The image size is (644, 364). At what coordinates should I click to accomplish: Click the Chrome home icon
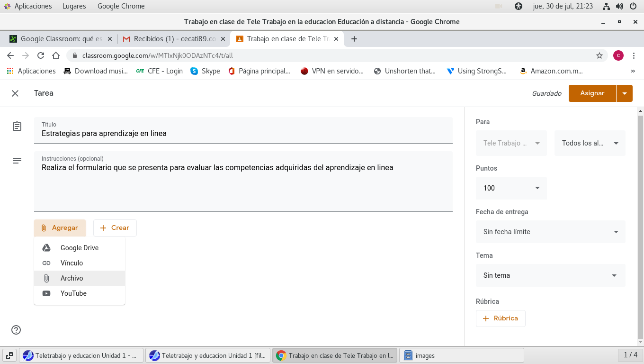click(56, 55)
